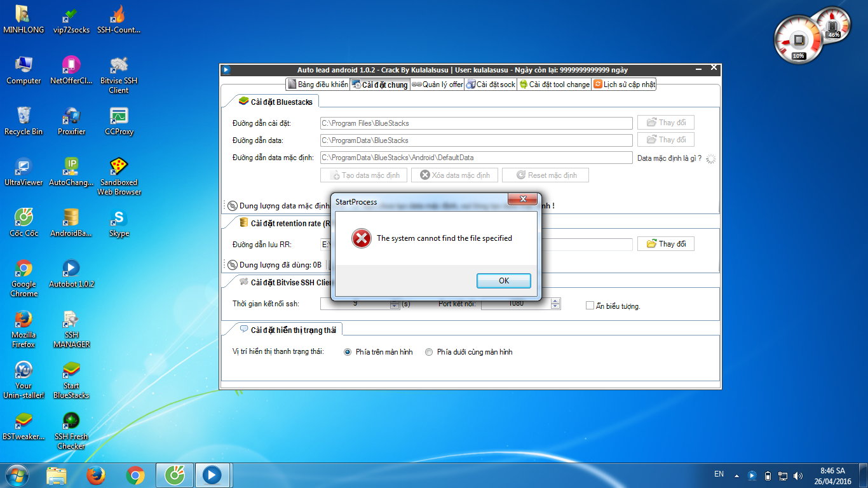Open the MINHLONG folder icon on desktop
The width and height of the screenshot is (868, 488).
(x=24, y=20)
